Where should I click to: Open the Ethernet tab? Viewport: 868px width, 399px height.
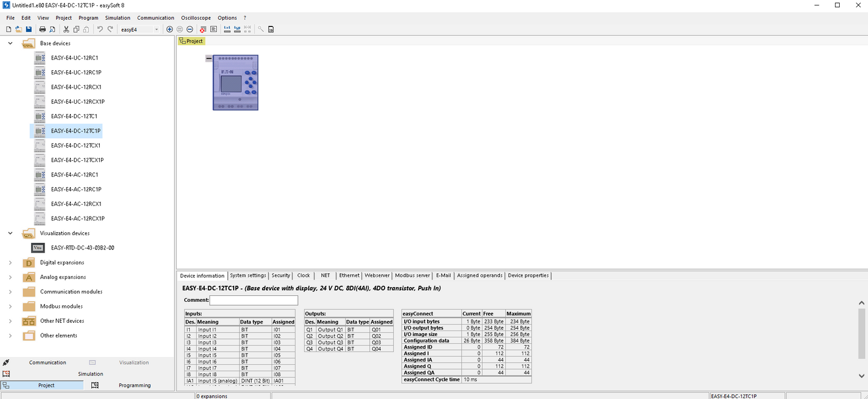tap(349, 275)
